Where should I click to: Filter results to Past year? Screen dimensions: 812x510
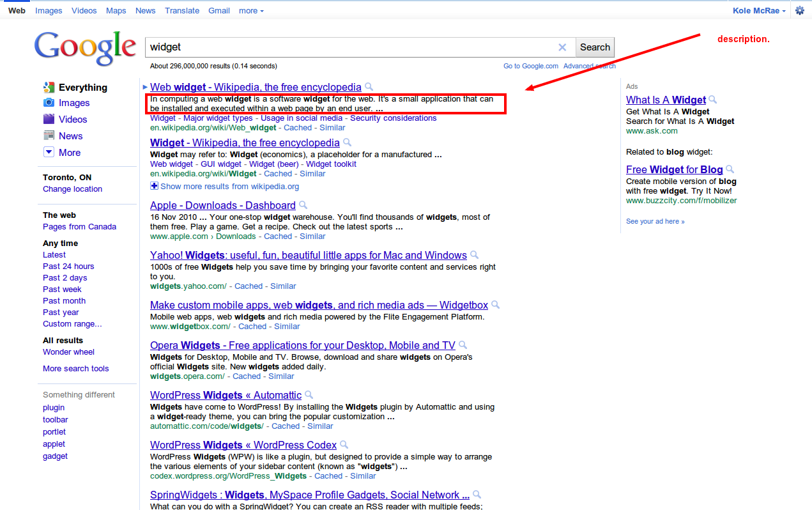(x=61, y=312)
